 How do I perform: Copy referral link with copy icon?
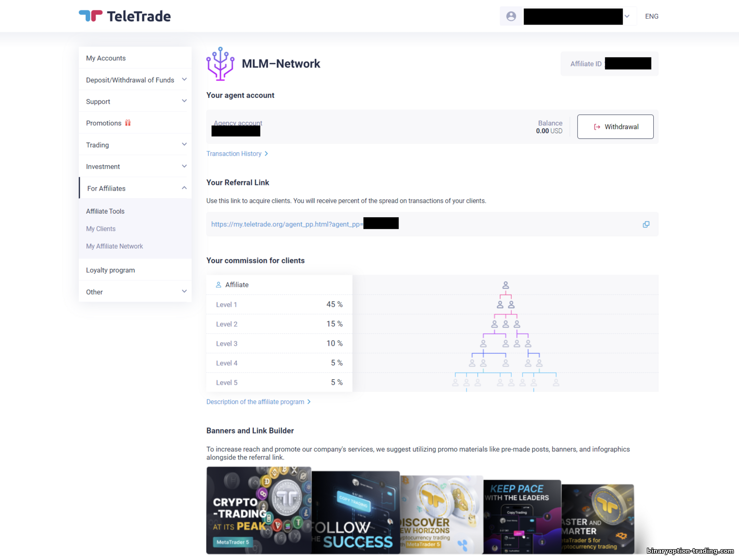coord(646,224)
